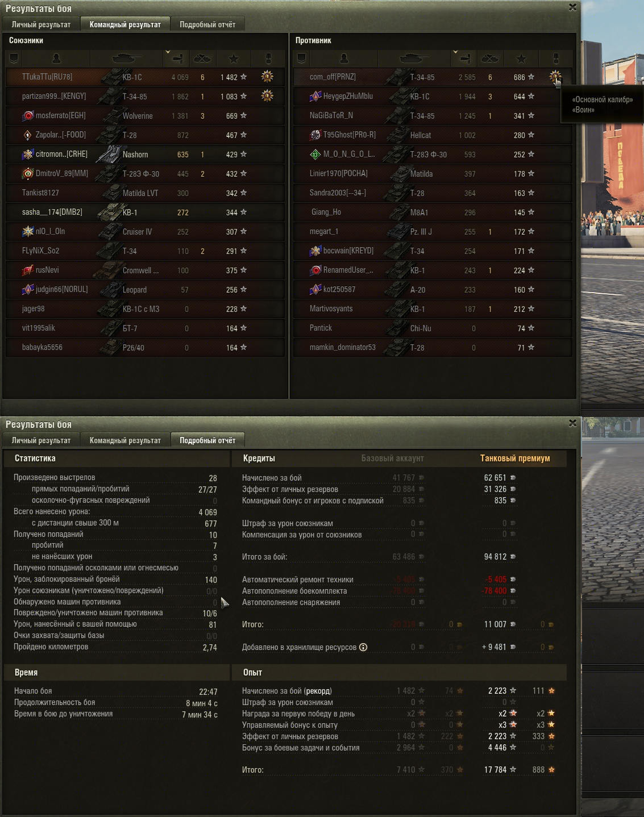
Task: Click enemy player name T95Ghost[PRO-R]
Action: [350, 135]
